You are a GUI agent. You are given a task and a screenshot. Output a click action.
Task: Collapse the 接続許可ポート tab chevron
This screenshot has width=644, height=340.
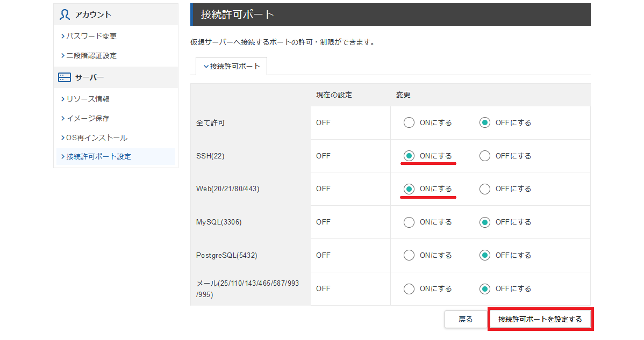(206, 67)
